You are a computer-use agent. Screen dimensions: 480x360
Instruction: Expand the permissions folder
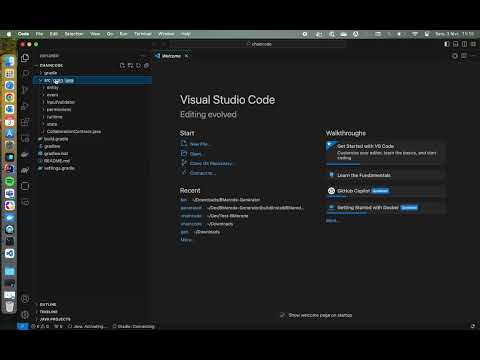(x=92, y=109)
